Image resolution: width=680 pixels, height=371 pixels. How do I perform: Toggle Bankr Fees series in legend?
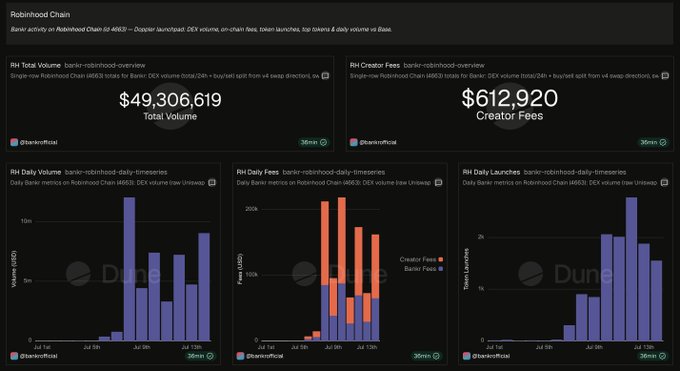pos(424,269)
